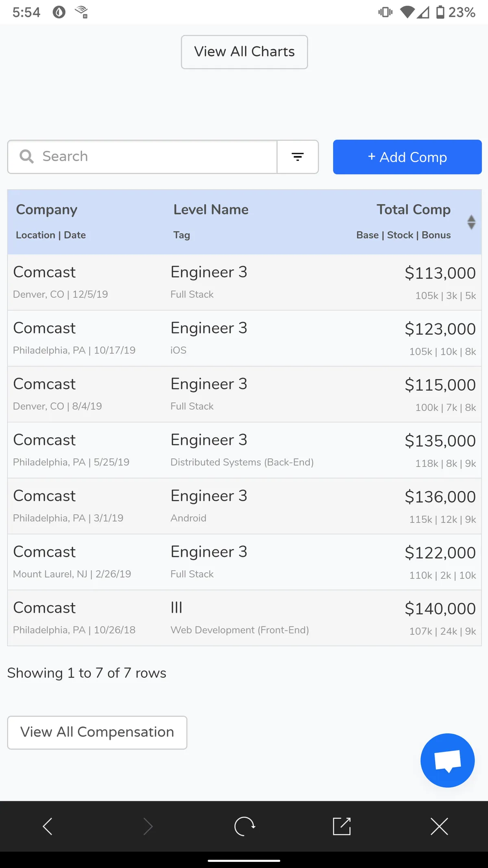Select the Company column header
This screenshot has width=488, height=868.
coord(47,210)
